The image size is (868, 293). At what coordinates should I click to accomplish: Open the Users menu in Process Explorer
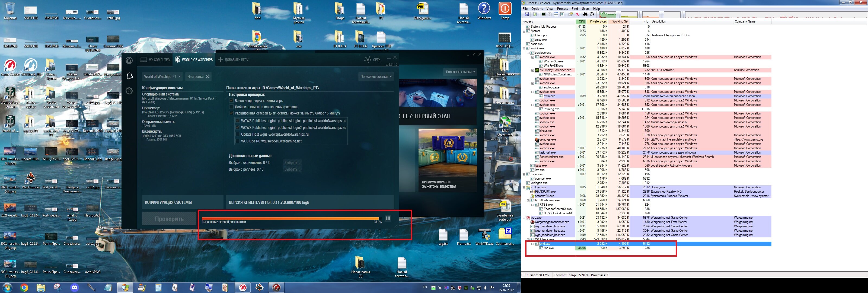point(586,8)
